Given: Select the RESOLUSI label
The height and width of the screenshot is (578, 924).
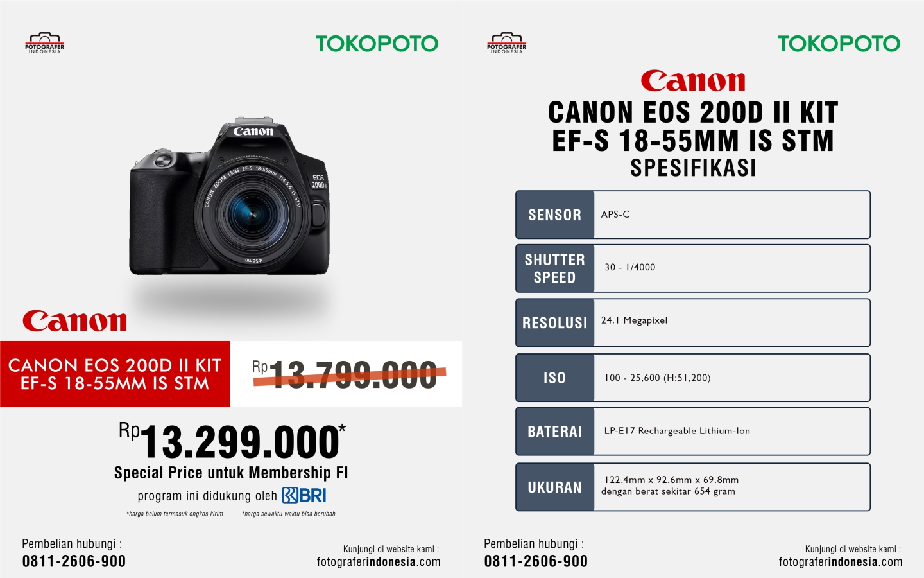Looking at the screenshot, I should coord(555,322).
